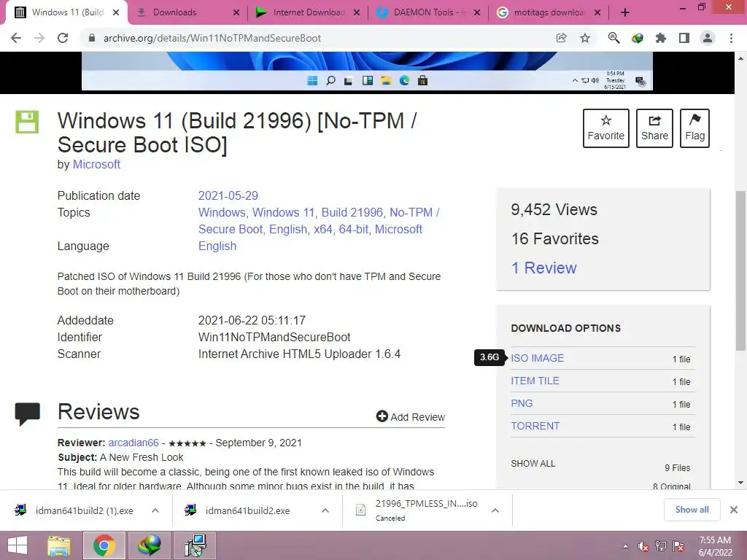Open the Build 21996 topic link

coord(352,212)
